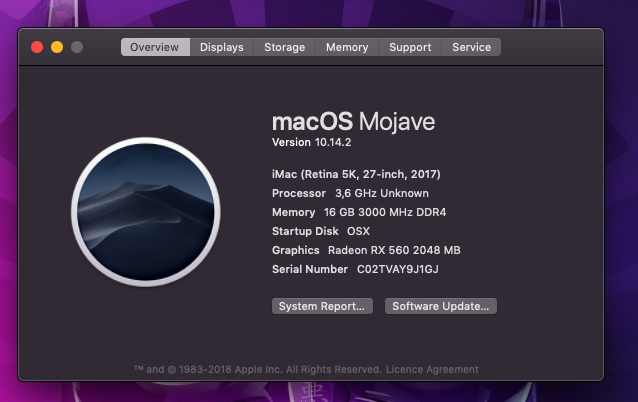Go to the Support tab
Image resolution: width=638 pixels, height=402 pixels.
click(x=410, y=47)
